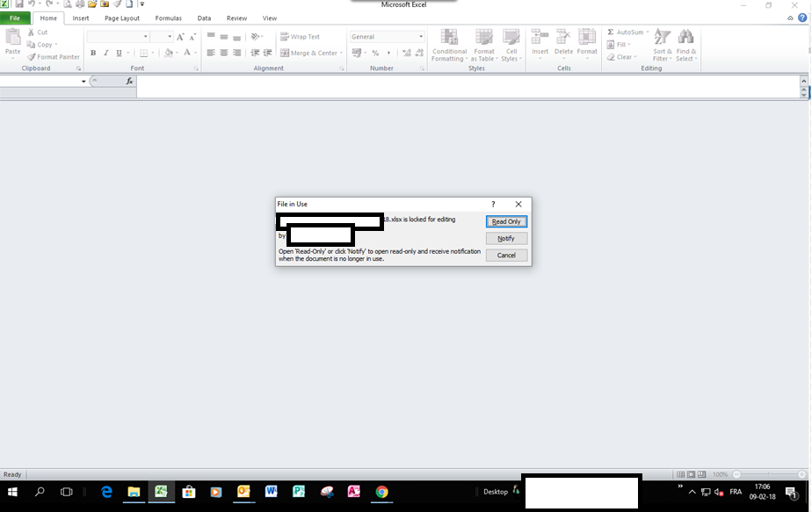Click the Borders icon
This screenshot has height=512, width=812.
[x=144, y=53]
